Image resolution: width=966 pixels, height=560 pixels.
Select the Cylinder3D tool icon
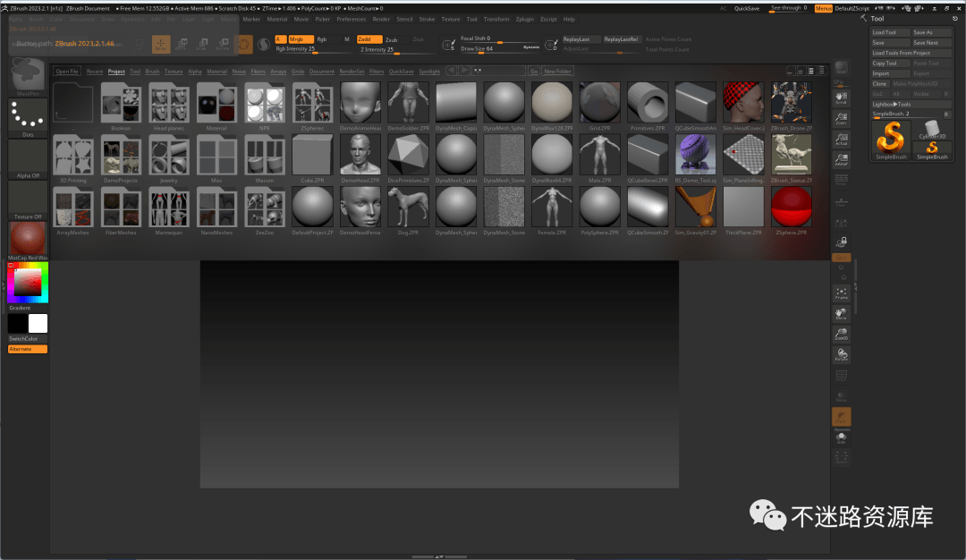tap(932, 130)
